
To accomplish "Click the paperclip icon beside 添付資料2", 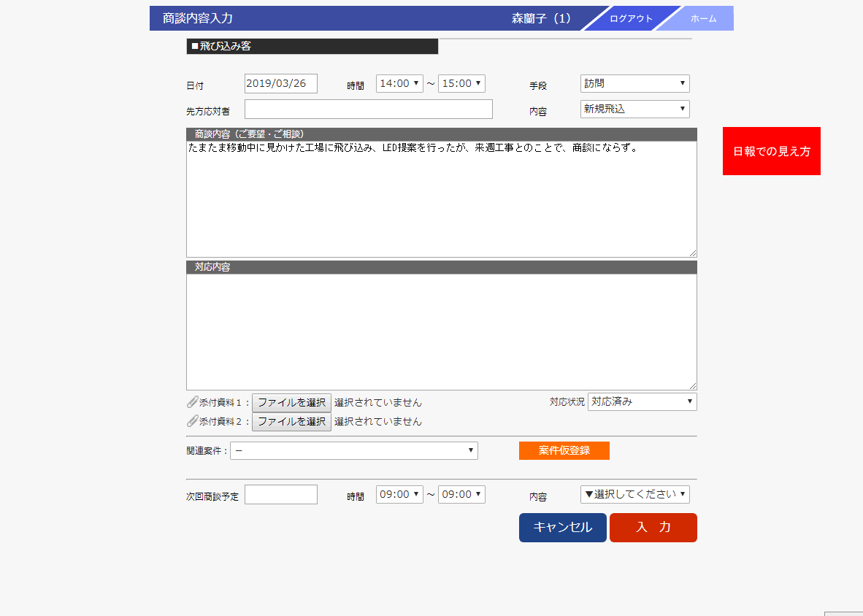I will tap(192, 421).
